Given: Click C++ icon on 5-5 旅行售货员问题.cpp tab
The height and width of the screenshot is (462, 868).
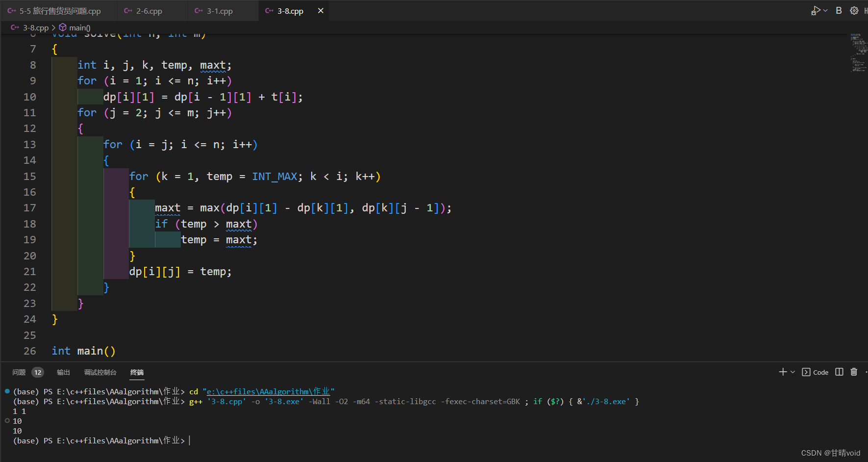Looking at the screenshot, I should 11,11.
